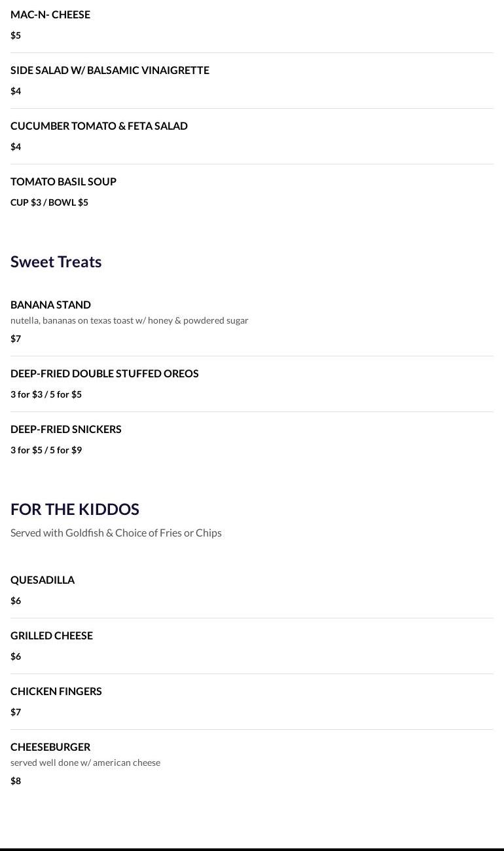Select Side Salad w/ Balsamic Vinaigrette
Viewport: 504px width, 851px height.
click(x=110, y=70)
